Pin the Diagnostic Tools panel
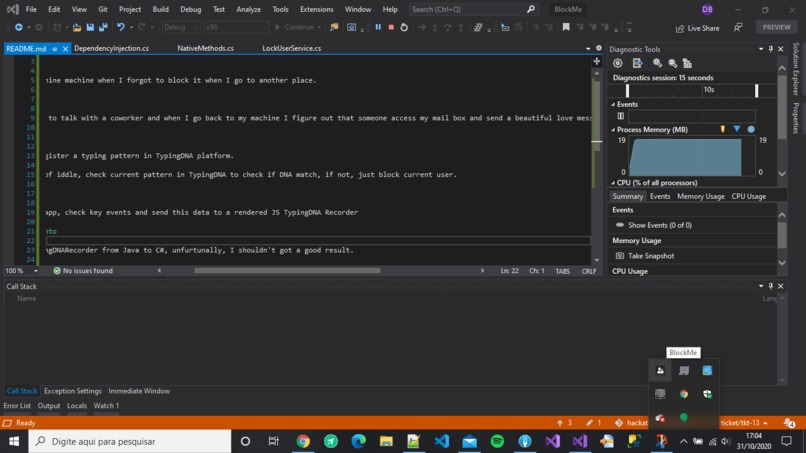Screen dimensions: 806x453 click(x=771, y=49)
